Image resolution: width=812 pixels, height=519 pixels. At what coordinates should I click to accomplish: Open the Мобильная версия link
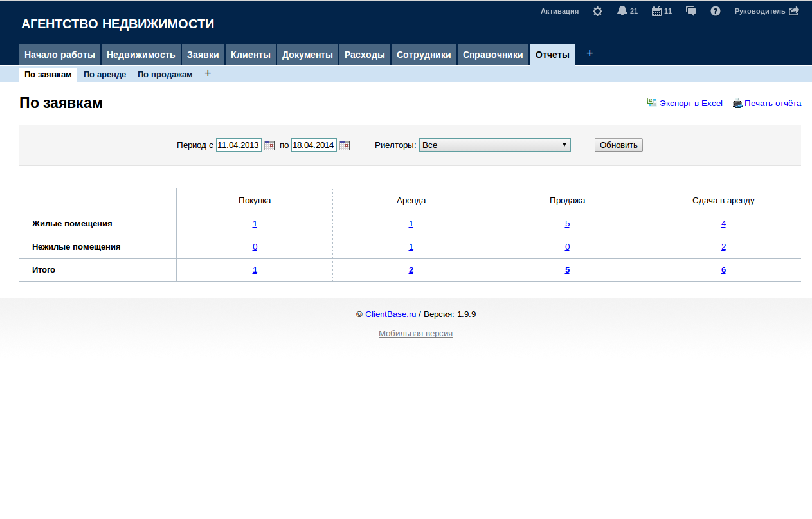[415, 334]
